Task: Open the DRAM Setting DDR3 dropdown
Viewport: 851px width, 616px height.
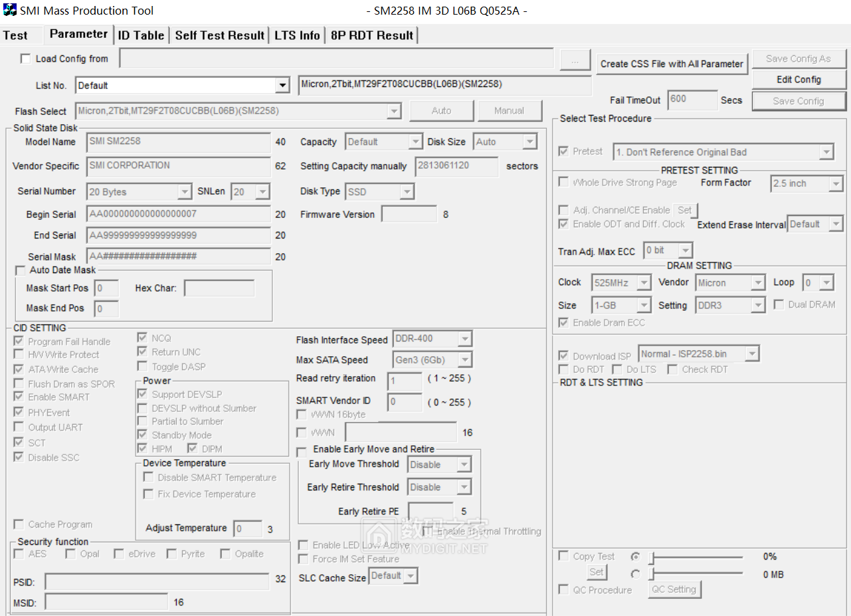Action: point(730,305)
